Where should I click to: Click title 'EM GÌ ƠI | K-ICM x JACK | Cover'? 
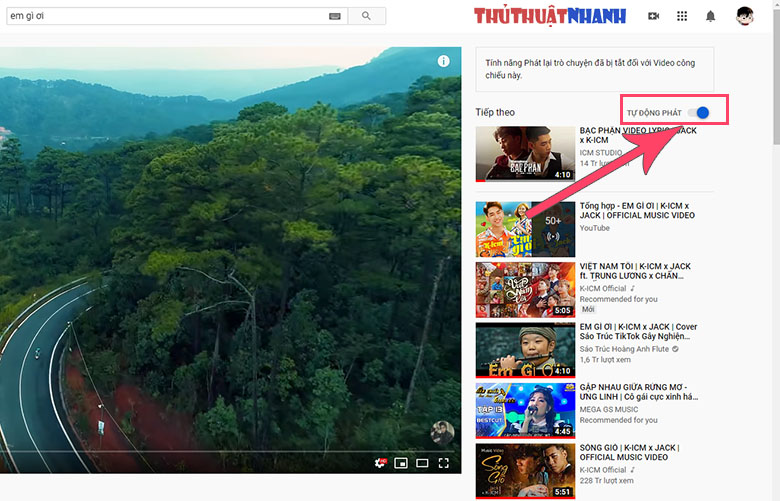(x=638, y=331)
